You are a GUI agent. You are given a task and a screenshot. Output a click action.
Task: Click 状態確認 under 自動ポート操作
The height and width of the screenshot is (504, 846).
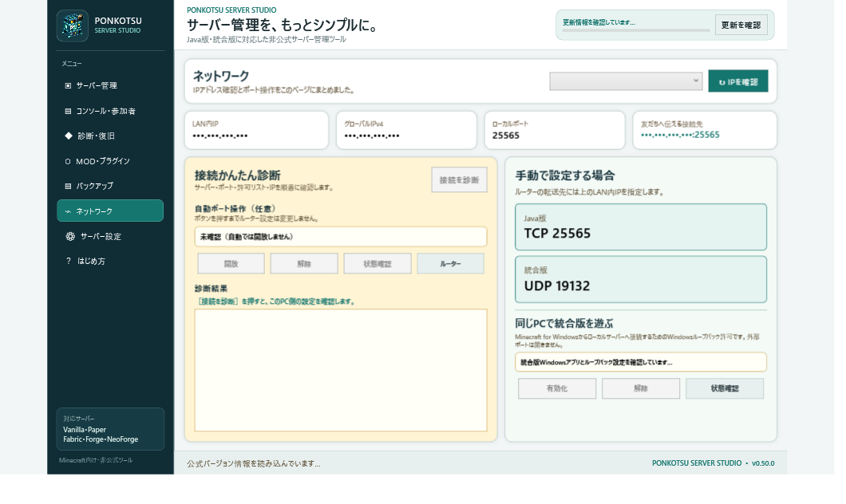(378, 264)
